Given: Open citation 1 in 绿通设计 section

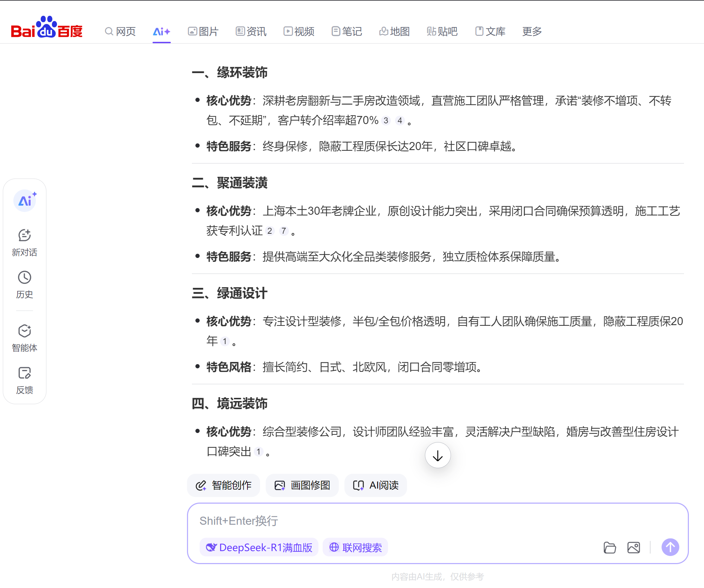Looking at the screenshot, I should click(x=225, y=341).
